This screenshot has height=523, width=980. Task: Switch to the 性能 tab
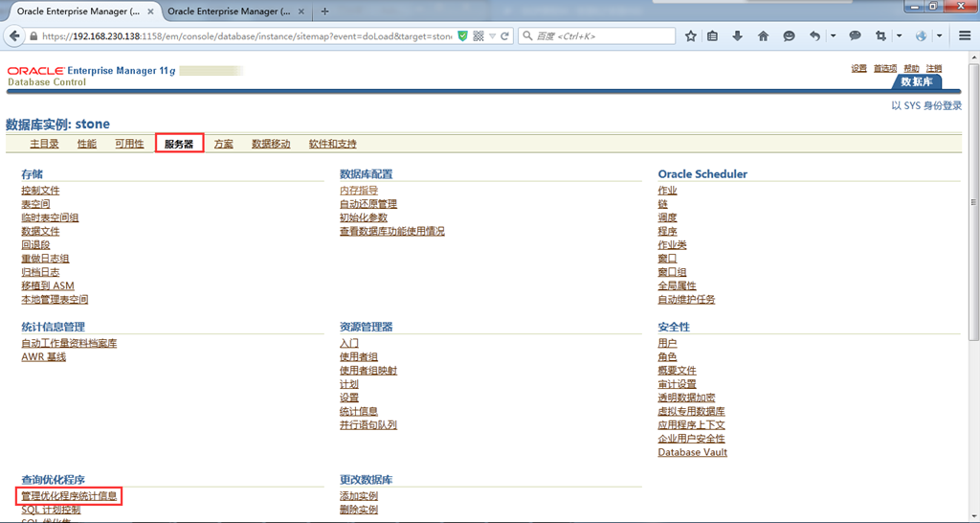[x=87, y=144]
